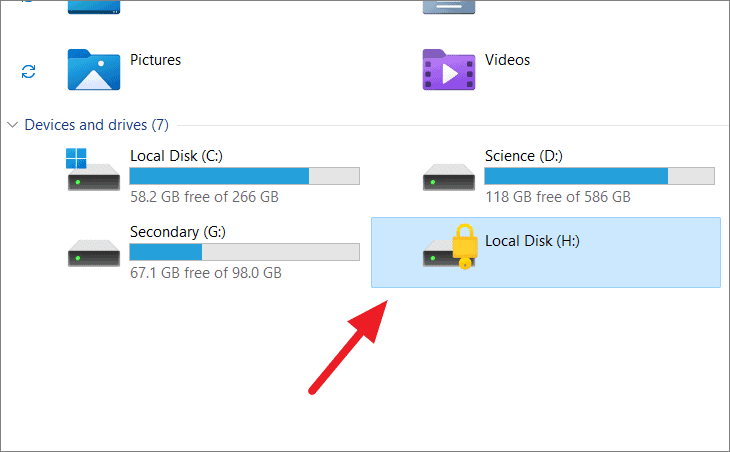Click the yellow BitLocker padlock overlay
This screenshot has width=730, height=452.
[465, 247]
